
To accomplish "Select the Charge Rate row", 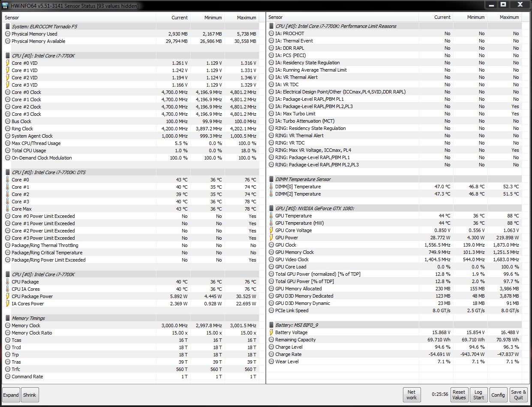I will (x=394, y=354).
